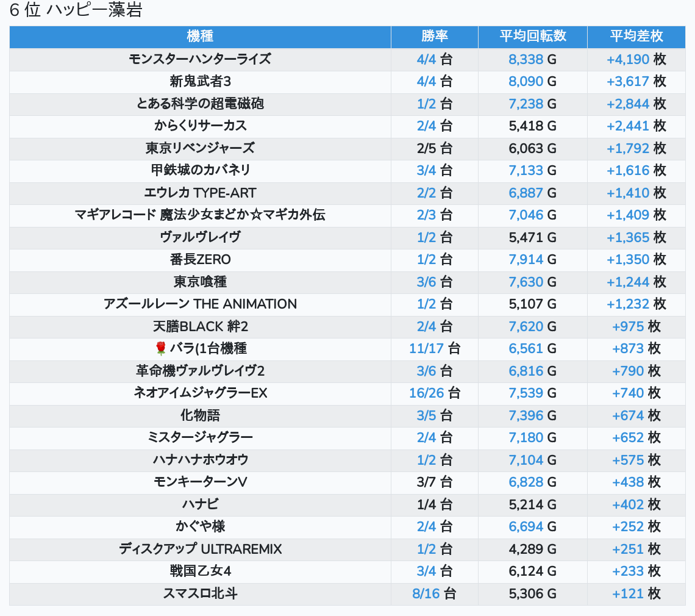Click +575 value for ハナハナホウオウ
This screenshot has width=695, height=616.
point(628,460)
